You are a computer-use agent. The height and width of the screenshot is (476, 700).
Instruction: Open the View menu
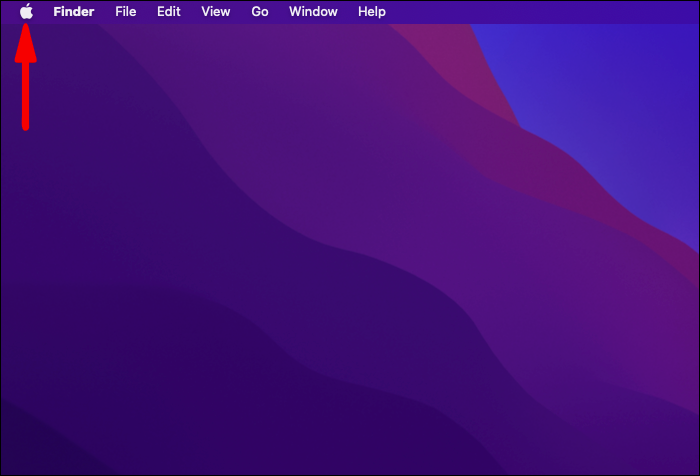click(x=216, y=12)
